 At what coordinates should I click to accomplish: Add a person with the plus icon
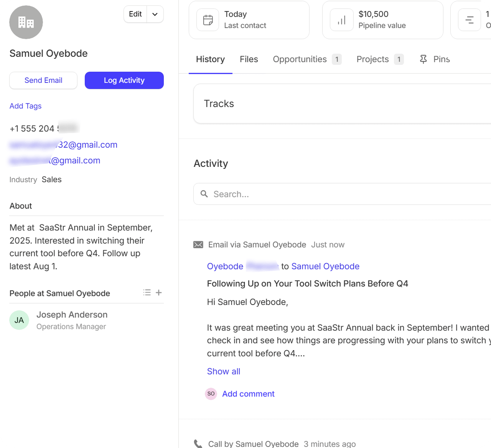click(x=159, y=293)
